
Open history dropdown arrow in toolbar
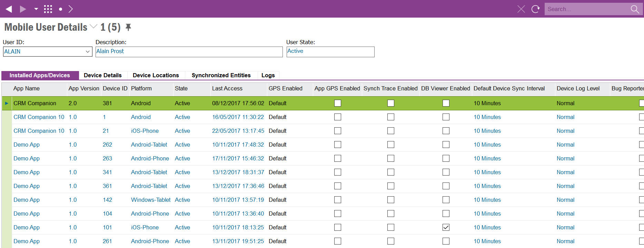coord(36,9)
